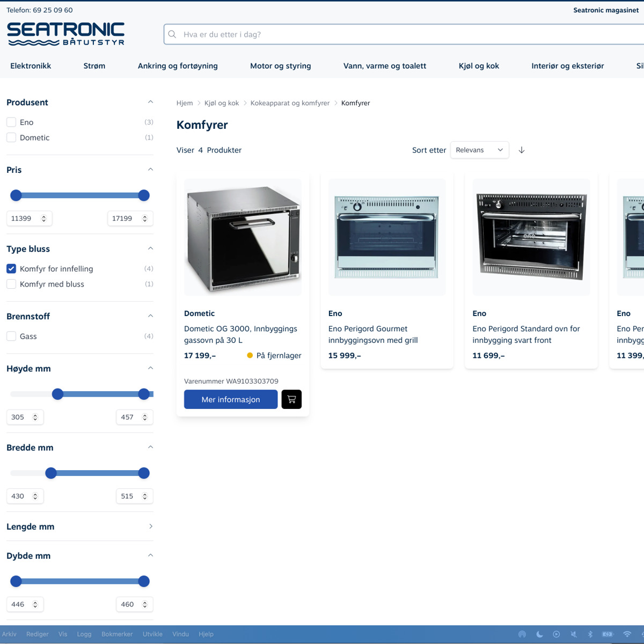Adjust Høyde maximum stepper 457

coord(145,417)
